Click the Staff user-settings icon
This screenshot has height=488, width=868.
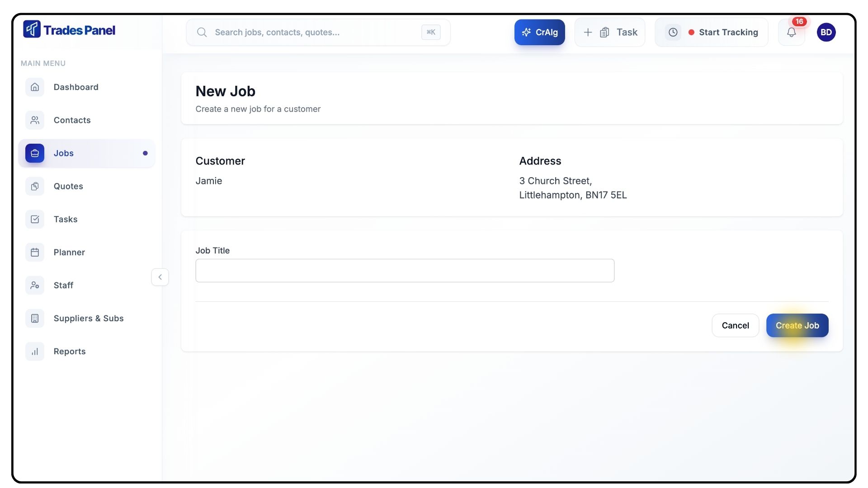click(x=35, y=285)
